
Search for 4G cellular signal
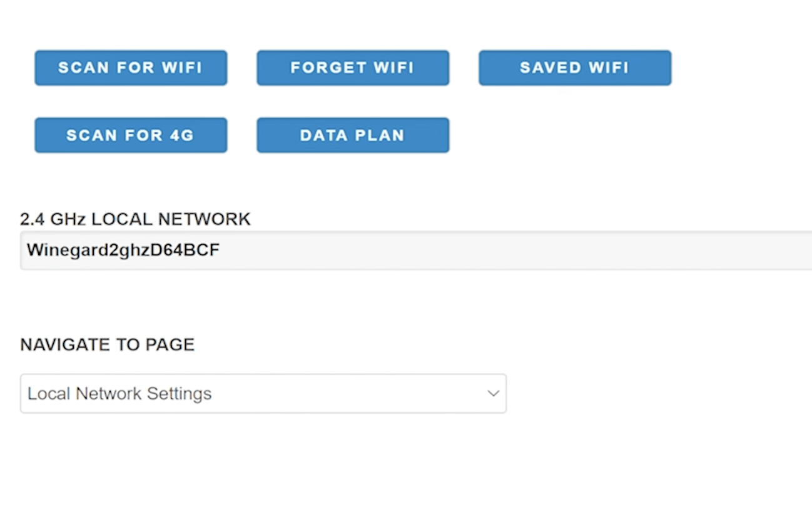coord(131,135)
